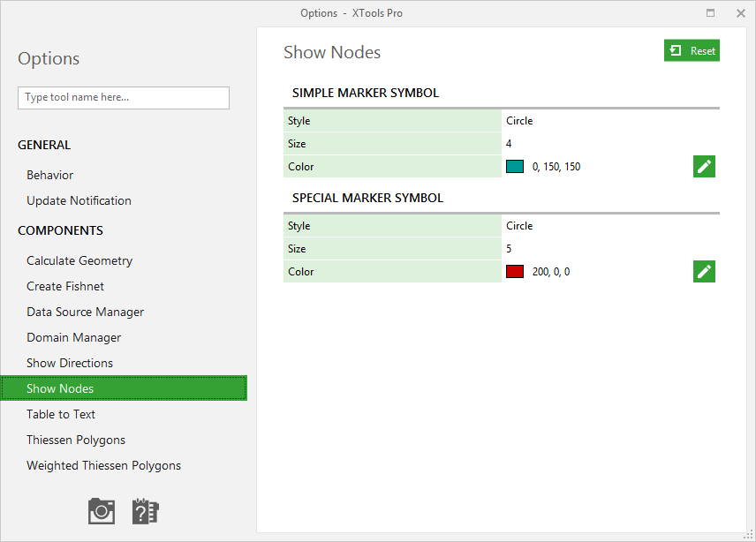Open Domain Manager options
Viewport: 756px width, 542px height.
click(x=74, y=337)
